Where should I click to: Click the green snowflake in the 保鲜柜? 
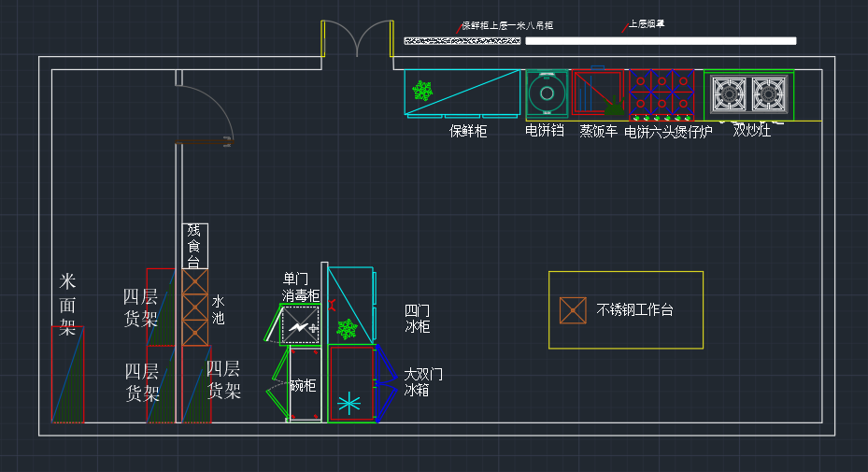click(x=423, y=91)
